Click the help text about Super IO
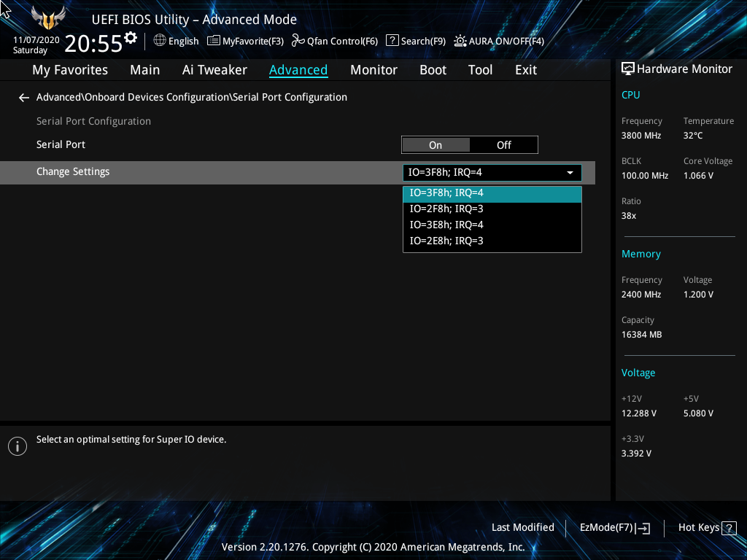Screen dimensions: 747x560 [x=131, y=440]
